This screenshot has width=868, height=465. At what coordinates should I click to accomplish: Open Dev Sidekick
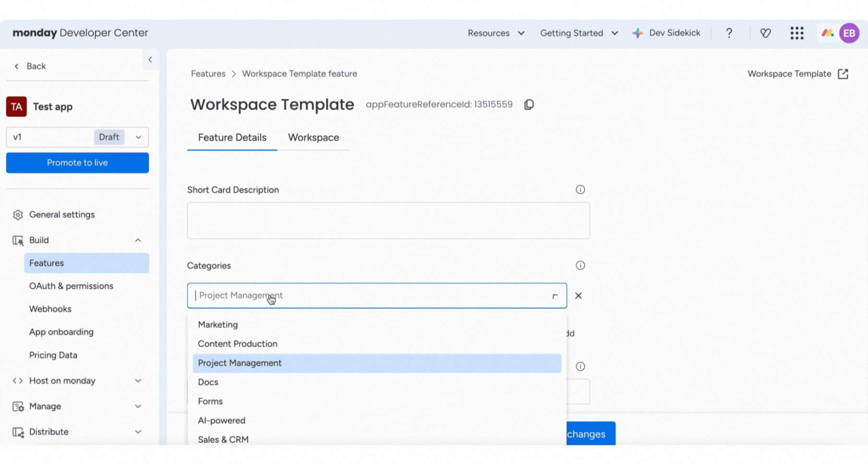click(675, 33)
